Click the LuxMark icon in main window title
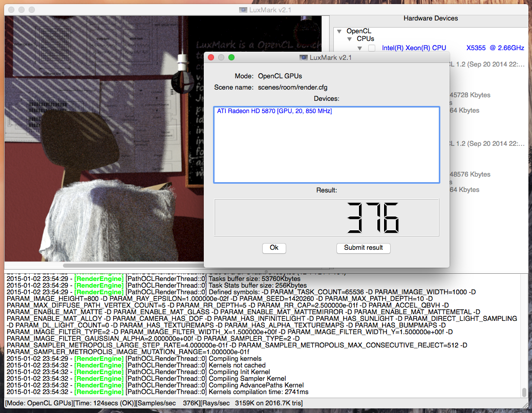The width and height of the screenshot is (532, 413). [x=243, y=10]
